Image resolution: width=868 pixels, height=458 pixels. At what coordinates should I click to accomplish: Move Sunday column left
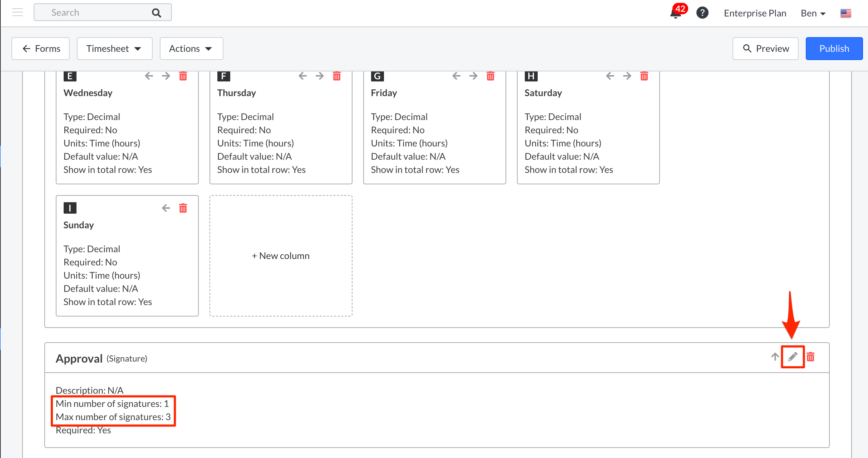point(166,208)
